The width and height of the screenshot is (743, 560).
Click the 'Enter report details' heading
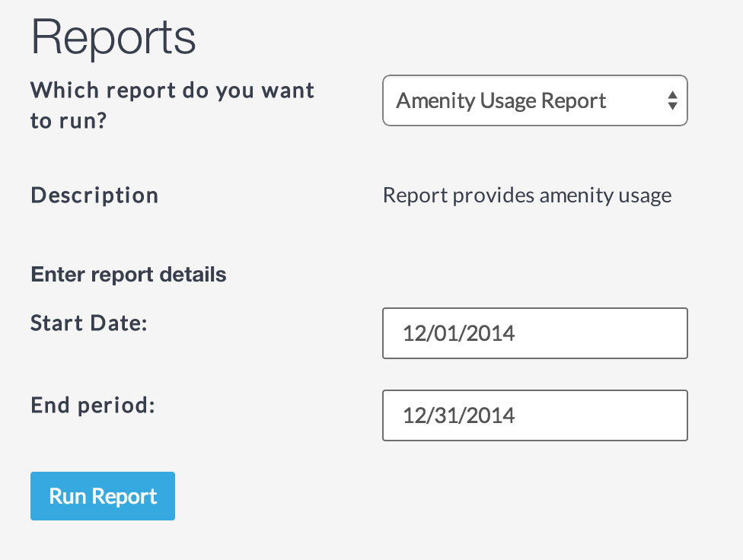(129, 274)
